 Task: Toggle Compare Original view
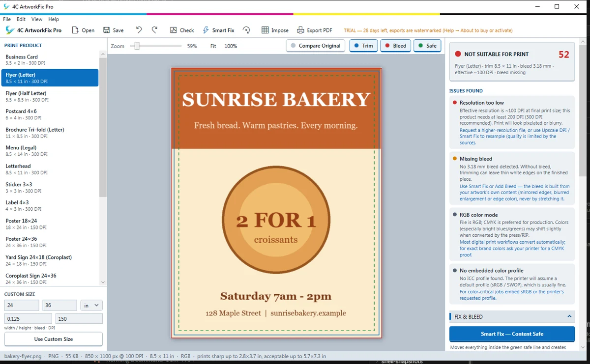[x=315, y=46]
